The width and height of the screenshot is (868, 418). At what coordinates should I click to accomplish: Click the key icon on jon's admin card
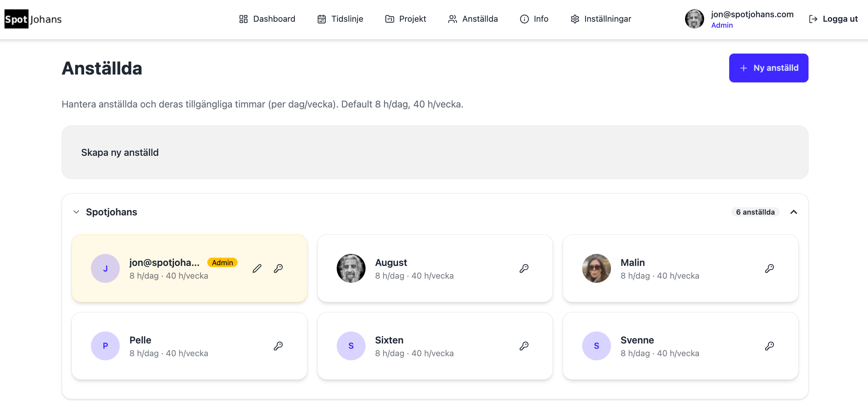278,269
